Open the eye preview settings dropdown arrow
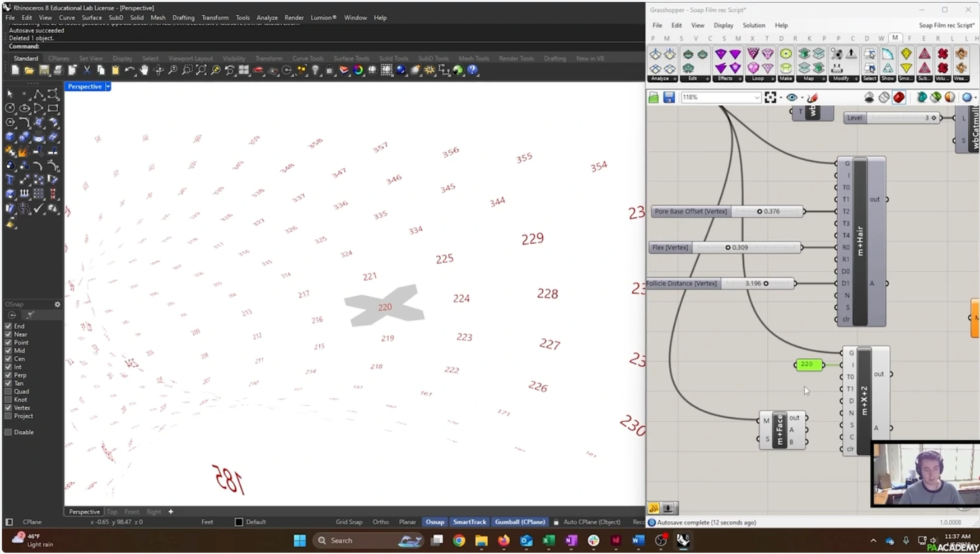This screenshot has width=980, height=554. (x=802, y=97)
